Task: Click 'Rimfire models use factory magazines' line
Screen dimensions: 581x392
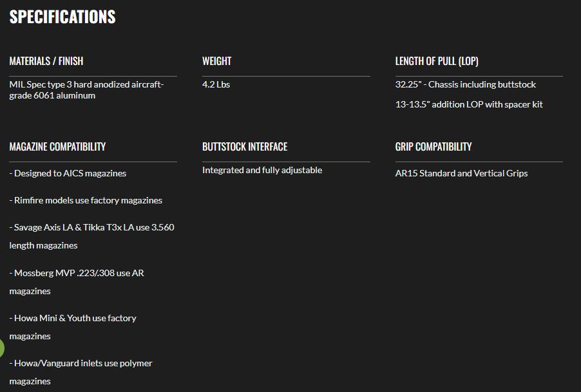Action: (x=86, y=200)
